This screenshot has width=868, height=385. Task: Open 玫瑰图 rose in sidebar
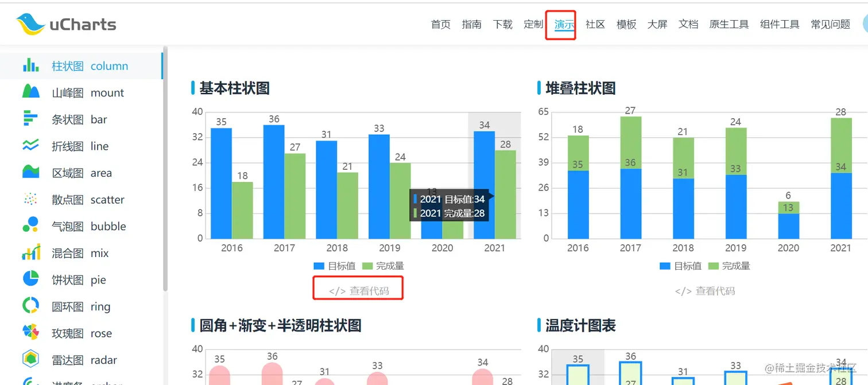coord(82,333)
